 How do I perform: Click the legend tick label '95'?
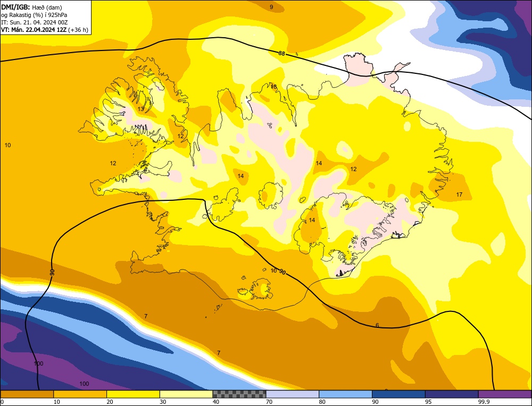click(x=428, y=402)
